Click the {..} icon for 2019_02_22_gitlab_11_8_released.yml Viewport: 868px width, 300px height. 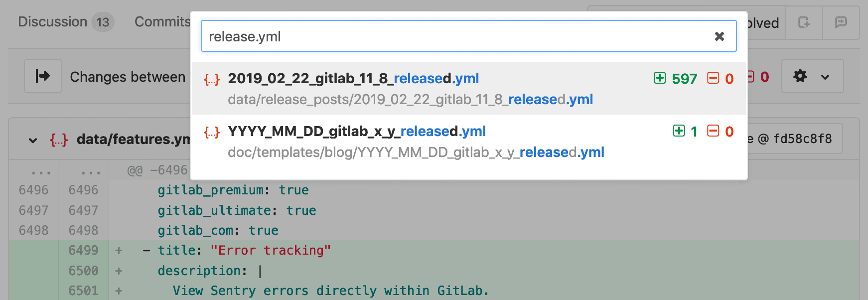tap(212, 78)
